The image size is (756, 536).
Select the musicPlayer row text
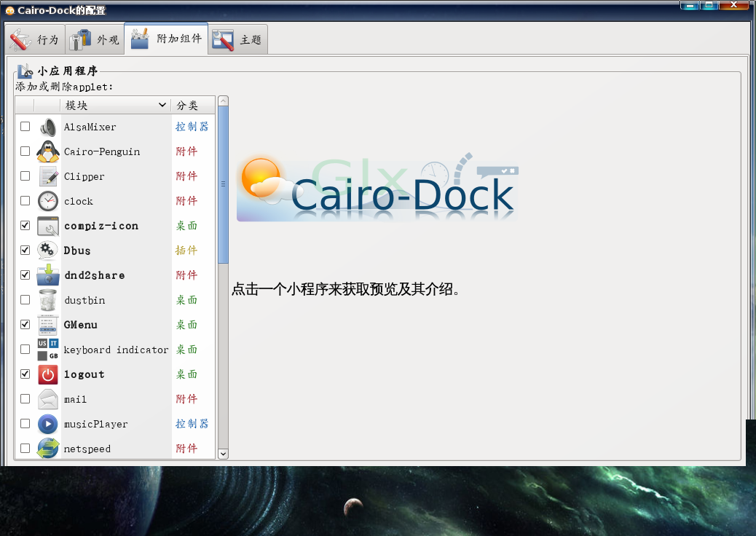[96, 425]
